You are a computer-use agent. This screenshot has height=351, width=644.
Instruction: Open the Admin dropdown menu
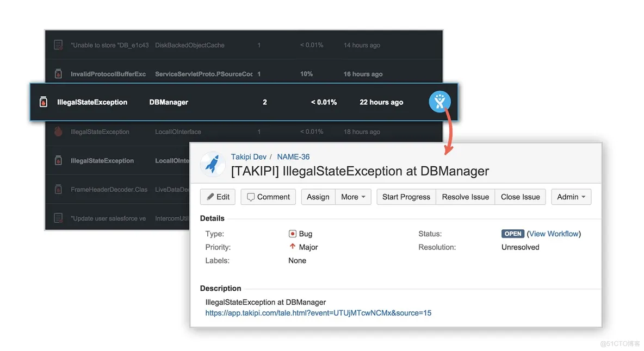[571, 197]
